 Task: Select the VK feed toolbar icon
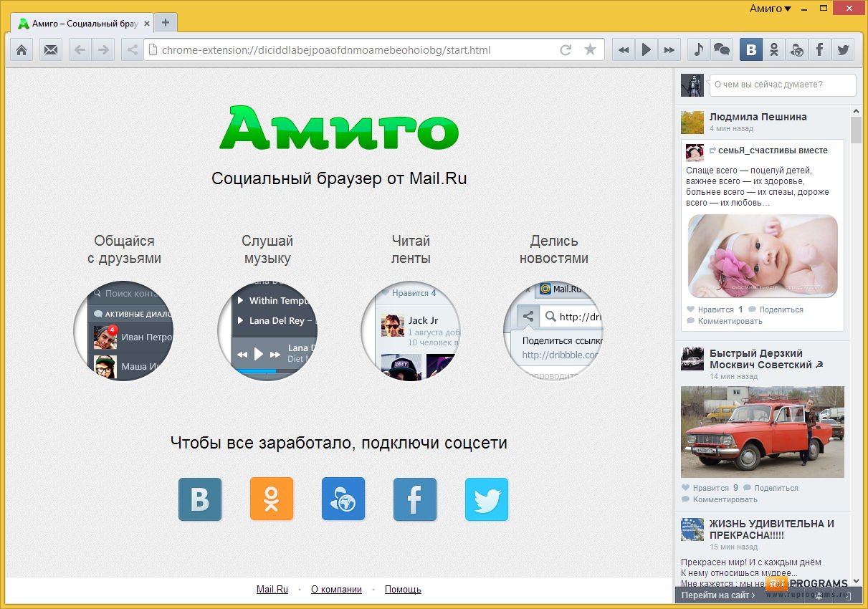coord(751,50)
